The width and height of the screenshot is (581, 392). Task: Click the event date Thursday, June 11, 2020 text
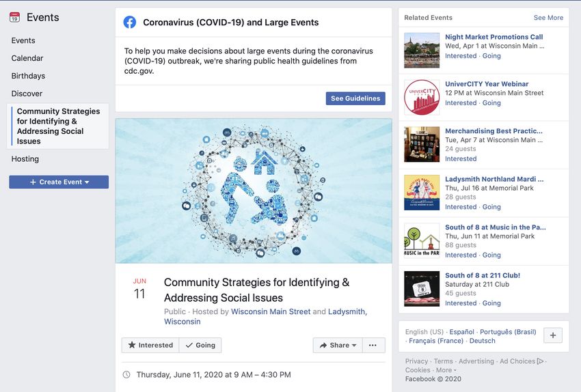coord(213,375)
